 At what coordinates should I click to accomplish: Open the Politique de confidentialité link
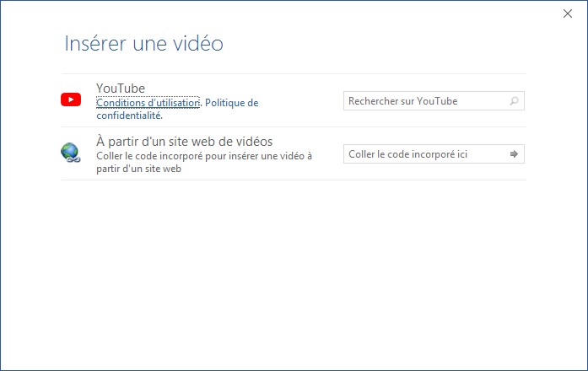177,109
